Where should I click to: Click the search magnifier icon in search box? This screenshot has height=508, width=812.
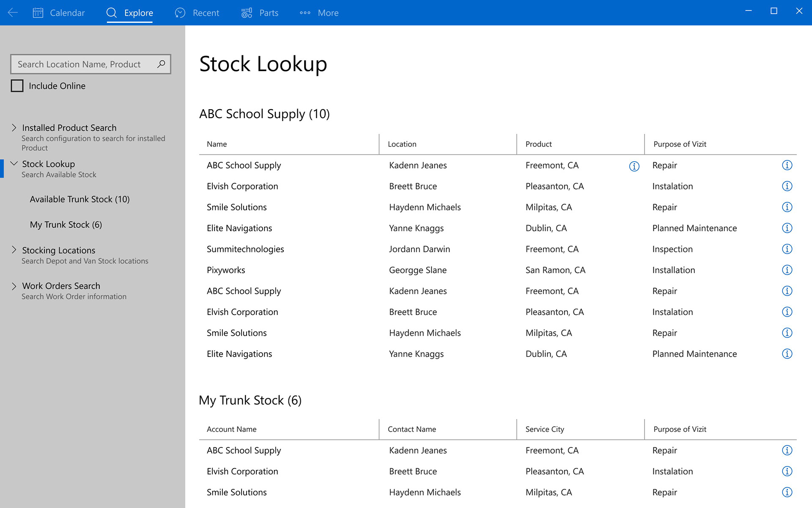[x=161, y=64]
